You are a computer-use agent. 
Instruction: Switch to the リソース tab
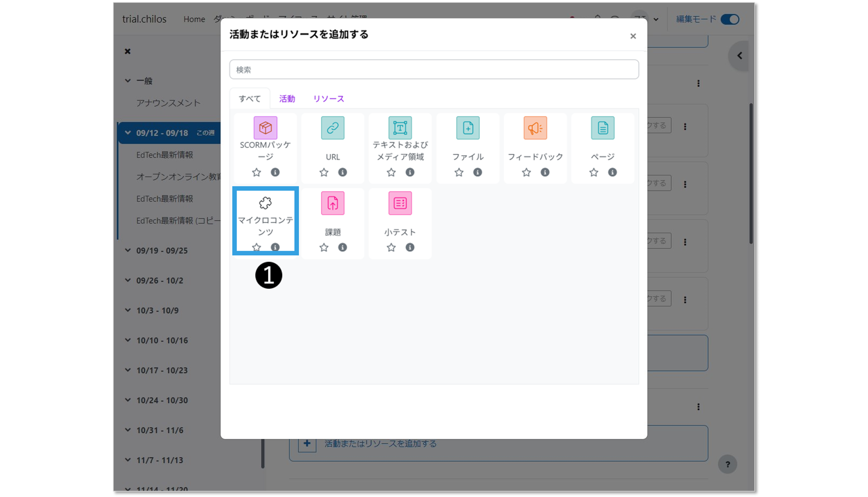[328, 99]
